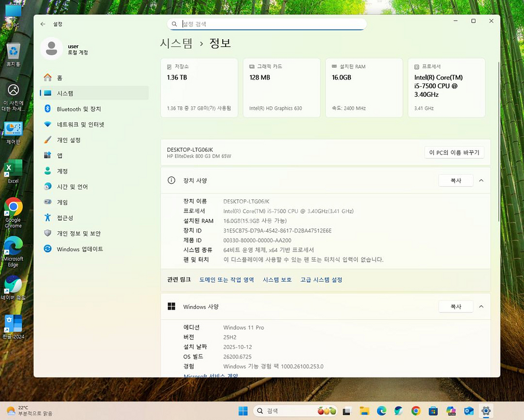Collapse the Windows 사양 section

point(481,307)
